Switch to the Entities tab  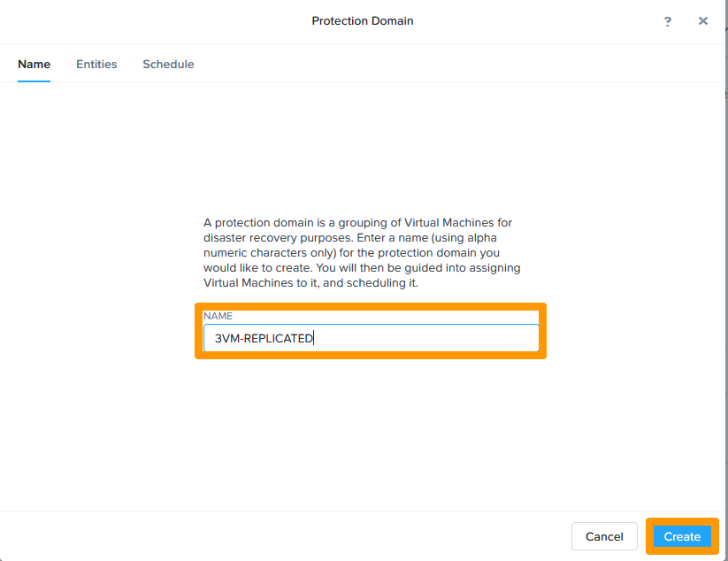[x=96, y=65]
